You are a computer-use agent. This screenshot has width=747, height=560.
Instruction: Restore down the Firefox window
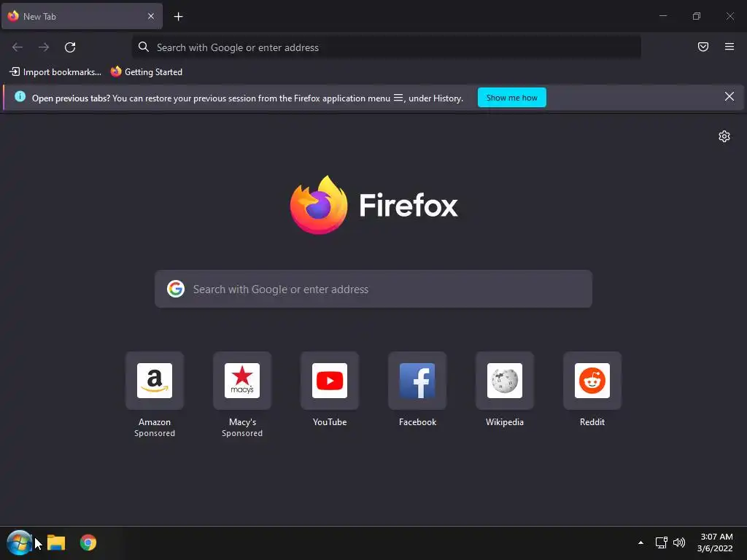[697, 16]
